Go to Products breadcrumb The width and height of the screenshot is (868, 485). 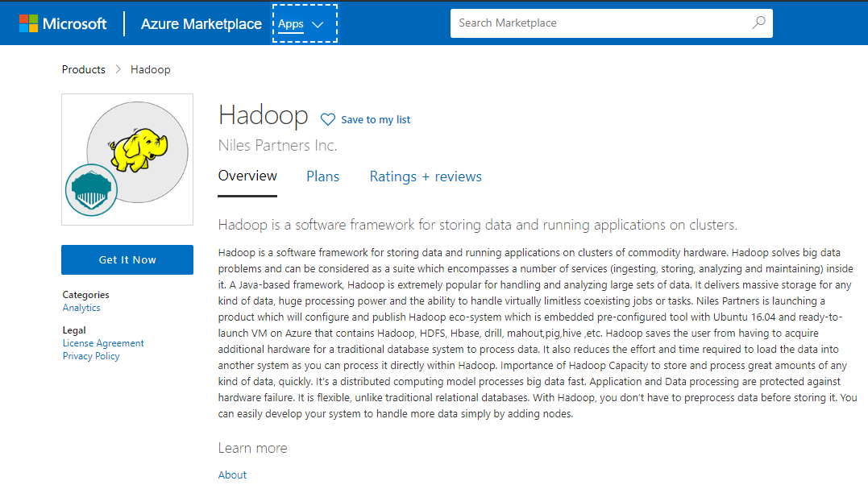[x=84, y=69]
